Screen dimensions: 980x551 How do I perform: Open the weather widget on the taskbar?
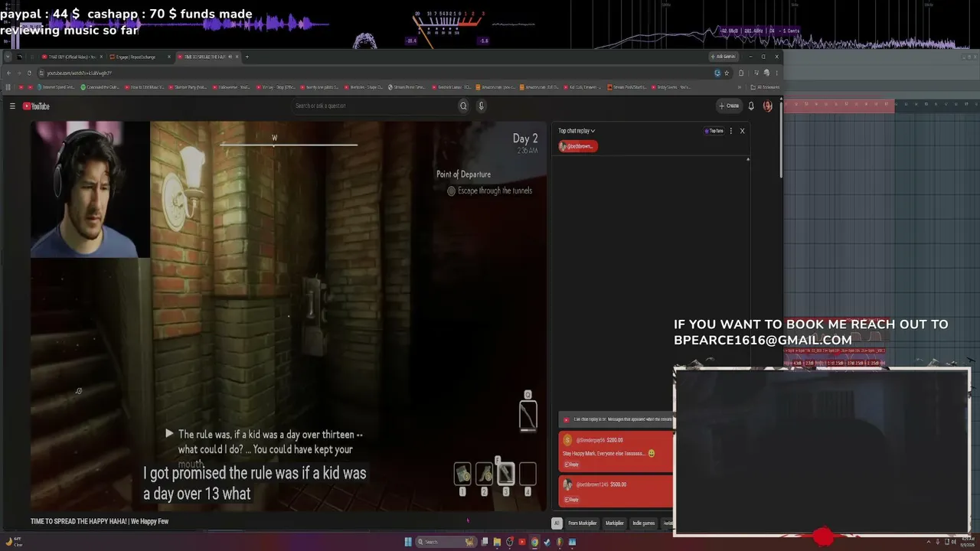click(14, 542)
